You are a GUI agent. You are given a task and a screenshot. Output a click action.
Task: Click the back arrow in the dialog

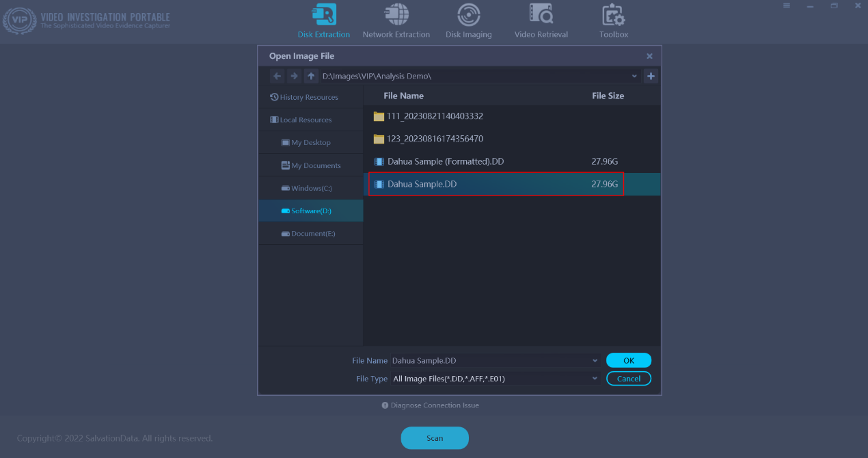click(x=277, y=76)
